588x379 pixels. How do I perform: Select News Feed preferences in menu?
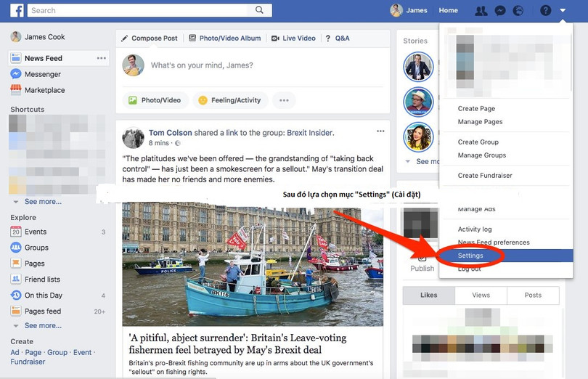click(494, 242)
